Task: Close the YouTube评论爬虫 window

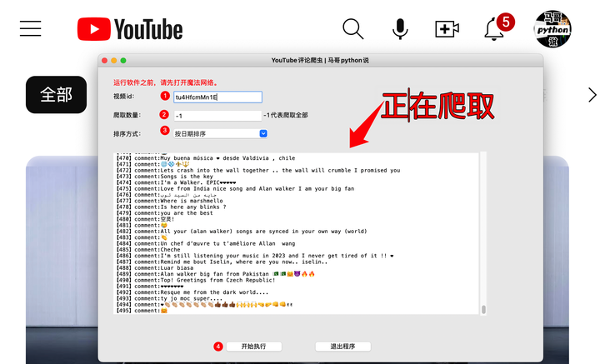Action: (104, 61)
